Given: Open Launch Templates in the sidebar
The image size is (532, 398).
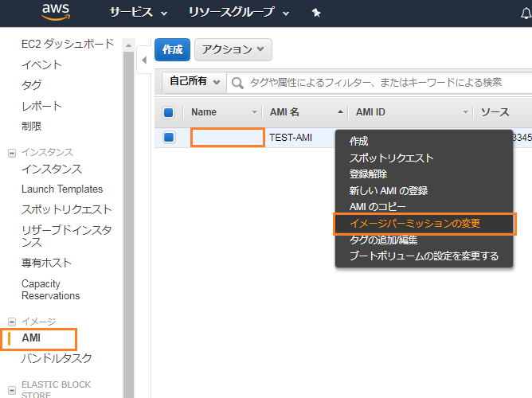Looking at the screenshot, I should coord(62,189).
